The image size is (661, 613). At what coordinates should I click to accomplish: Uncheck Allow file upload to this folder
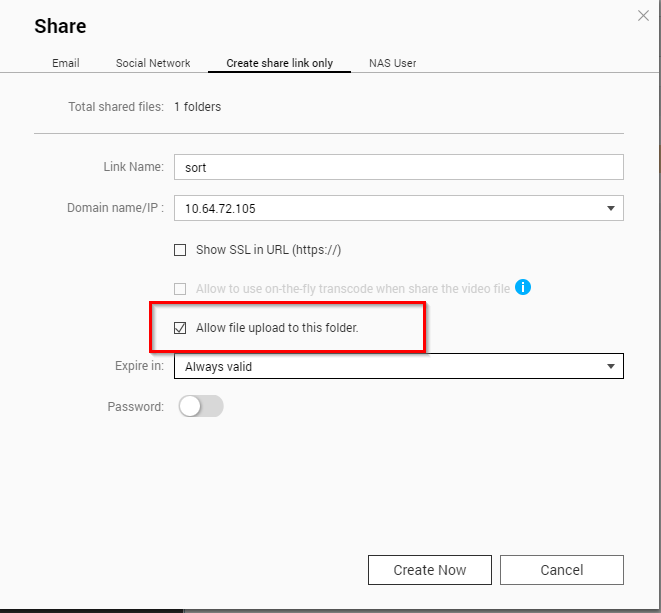[x=180, y=327]
